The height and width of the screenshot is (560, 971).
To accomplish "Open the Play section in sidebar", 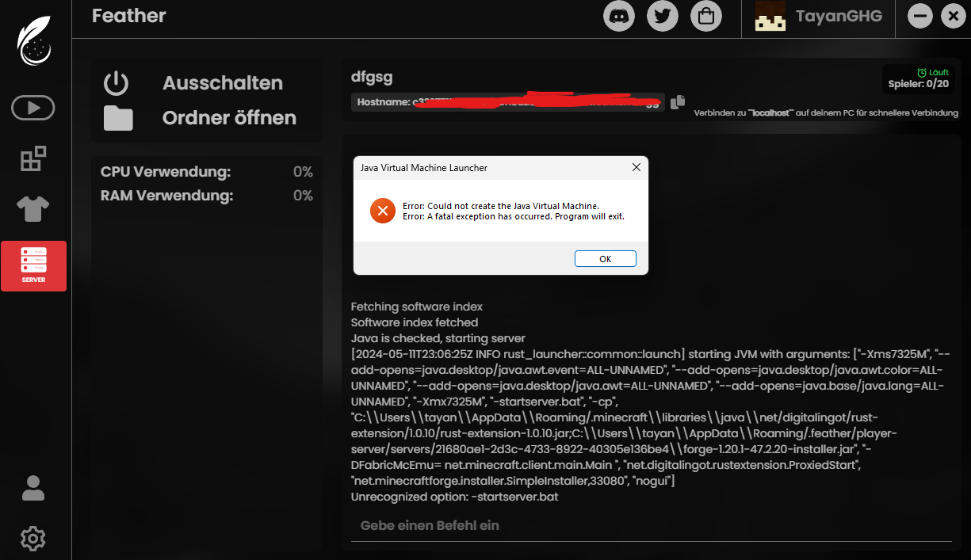I will click(x=33, y=108).
